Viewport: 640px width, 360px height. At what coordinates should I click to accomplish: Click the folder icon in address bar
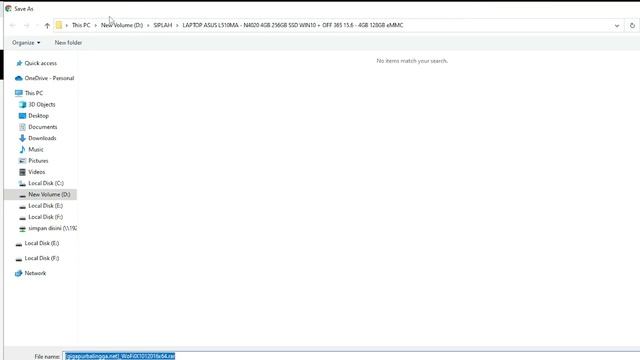59,25
